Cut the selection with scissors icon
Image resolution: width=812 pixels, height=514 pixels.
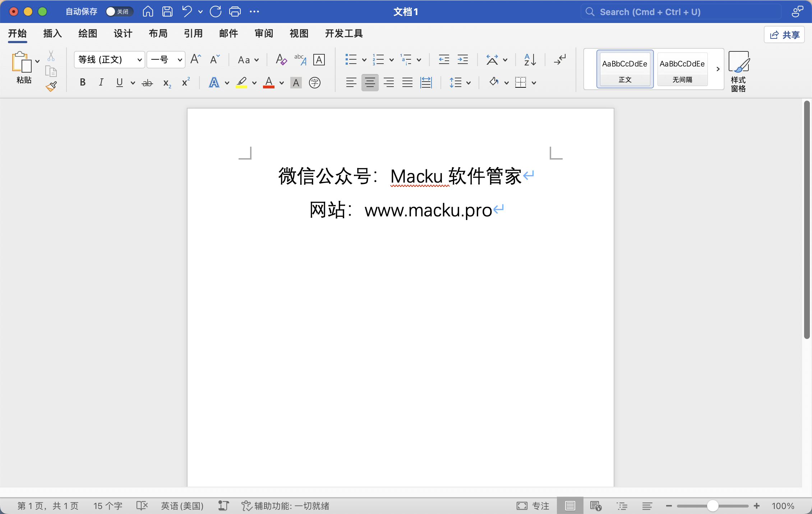click(x=51, y=56)
